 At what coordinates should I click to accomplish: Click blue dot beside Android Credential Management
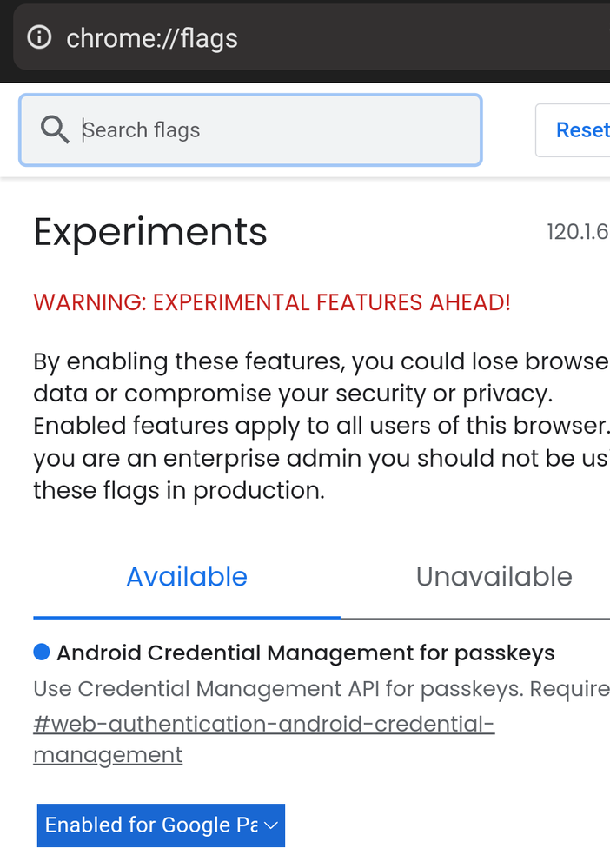[42, 653]
